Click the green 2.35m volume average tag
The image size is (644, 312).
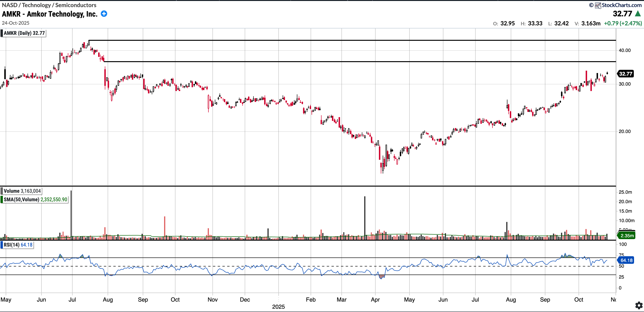(627, 235)
